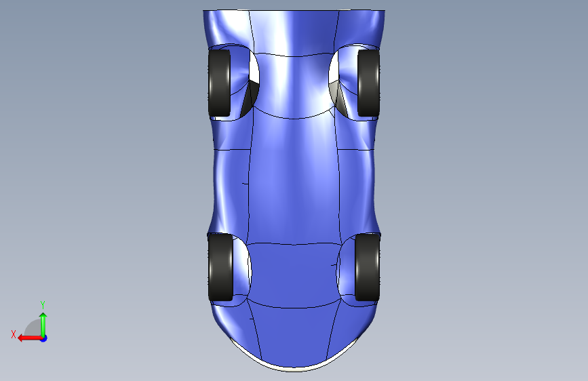
Task: Click the green Y axis arrow of triad
Action: (43, 324)
